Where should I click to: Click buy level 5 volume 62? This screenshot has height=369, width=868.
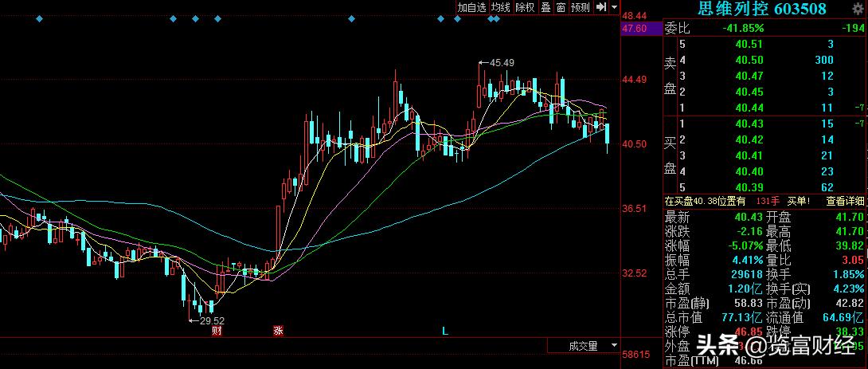click(827, 188)
